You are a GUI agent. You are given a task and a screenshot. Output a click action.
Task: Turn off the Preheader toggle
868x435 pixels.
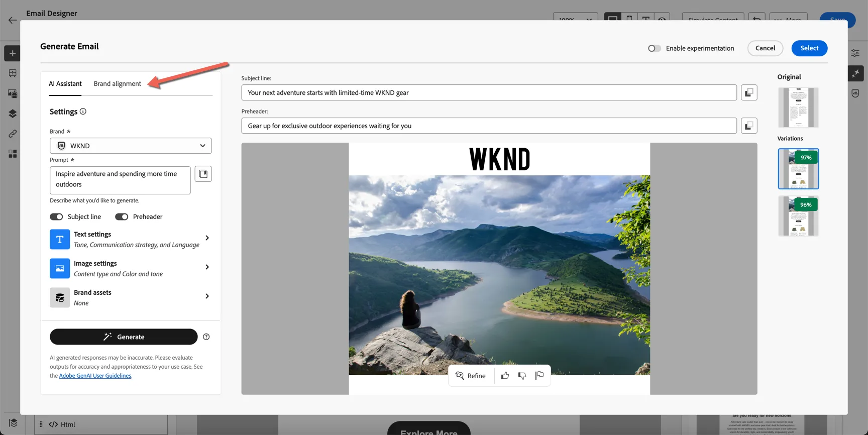(x=122, y=217)
